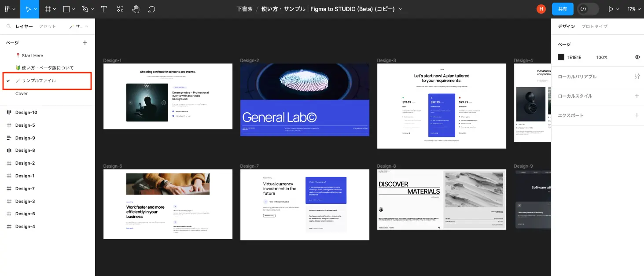Click the Design-7 frame icon

[9, 188]
